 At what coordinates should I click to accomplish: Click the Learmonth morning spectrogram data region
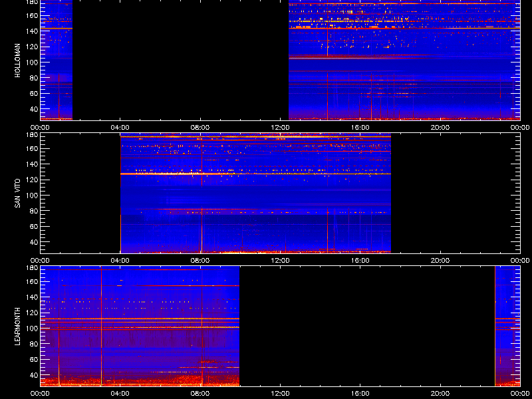coord(140,327)
